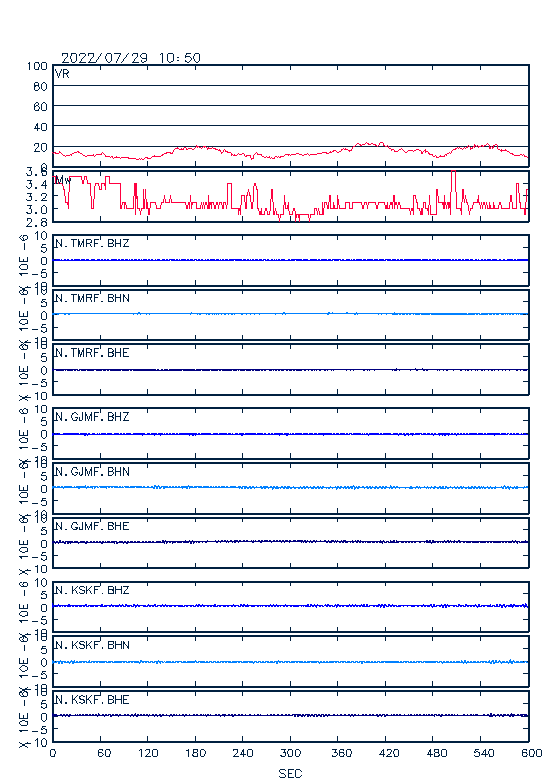Click the N.GJMF.BHE trace label

coord(92,526)
